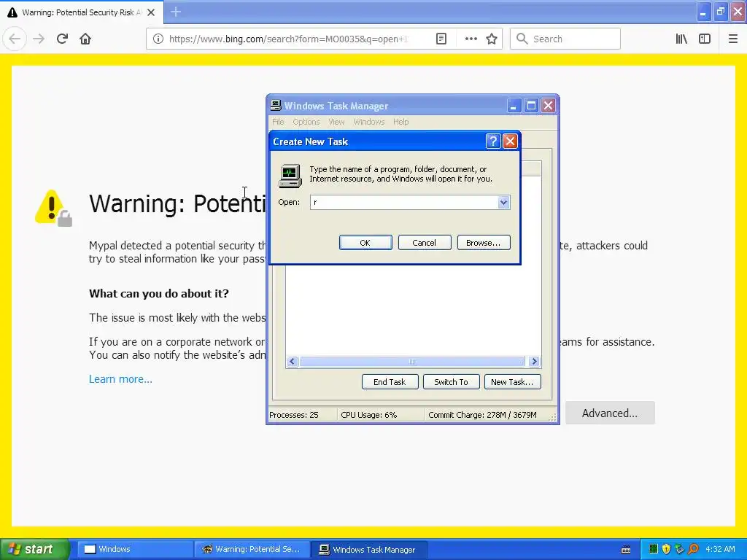Click the Task Manager title bar icon

[x=276, y=105]
